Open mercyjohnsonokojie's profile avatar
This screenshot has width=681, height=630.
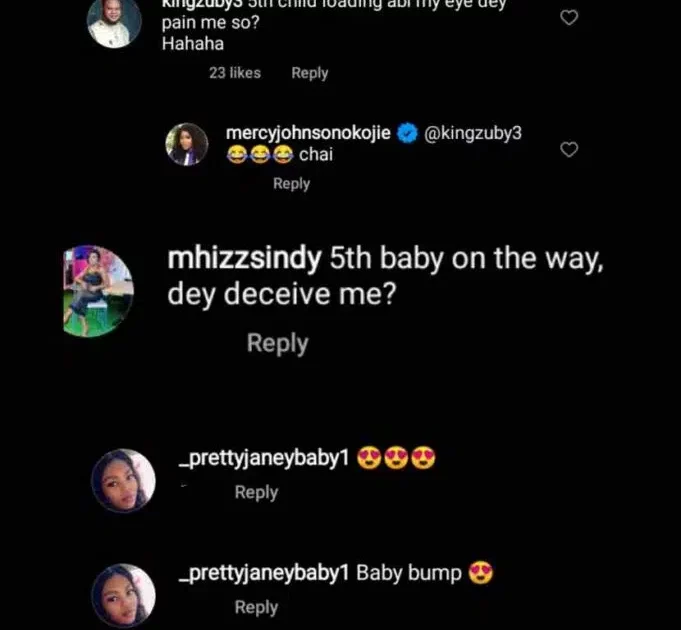point(187,144)
